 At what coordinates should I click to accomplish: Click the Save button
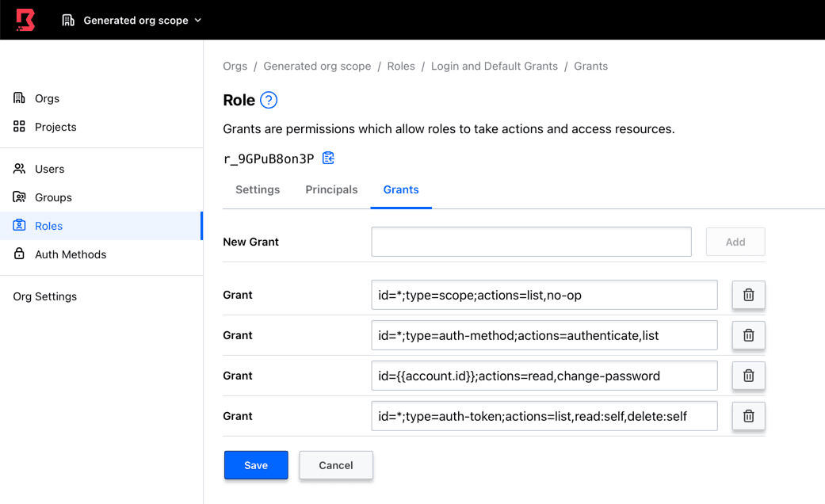tap(256, 465)
